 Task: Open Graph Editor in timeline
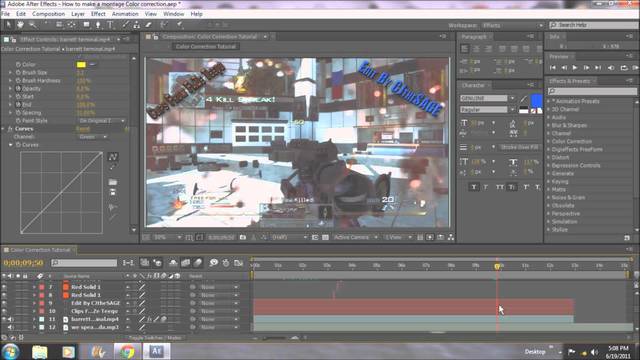pyautogui.click(x=239, y=263)
